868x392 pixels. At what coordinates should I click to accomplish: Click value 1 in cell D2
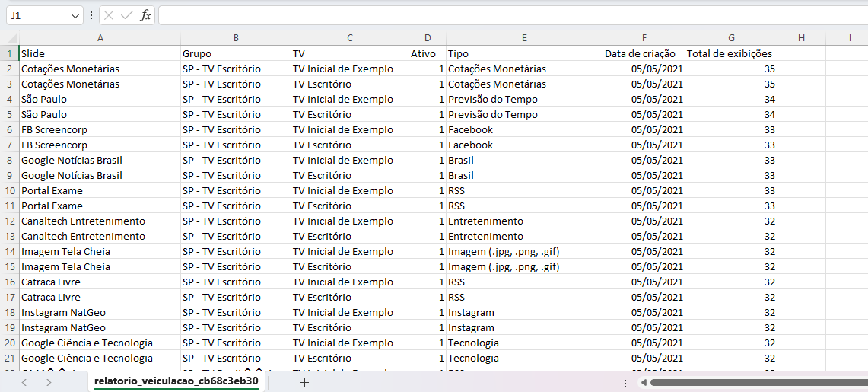441,69
